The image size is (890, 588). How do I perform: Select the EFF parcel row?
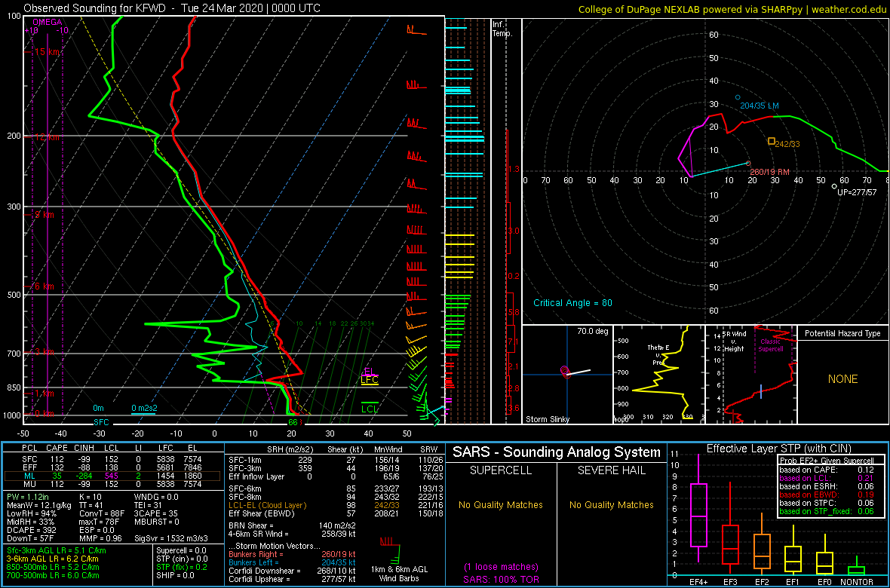pos(112,467)
